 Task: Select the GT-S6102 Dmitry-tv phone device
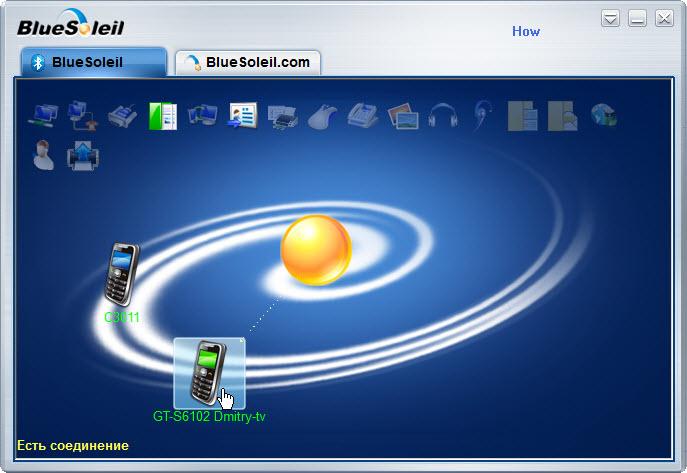click(209, 373)
